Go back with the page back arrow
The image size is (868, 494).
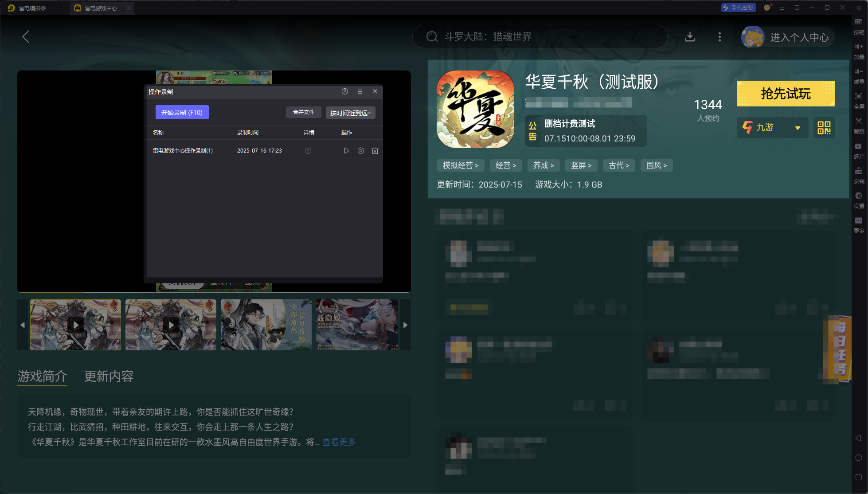pyautogui.click(x=26, y=36)
